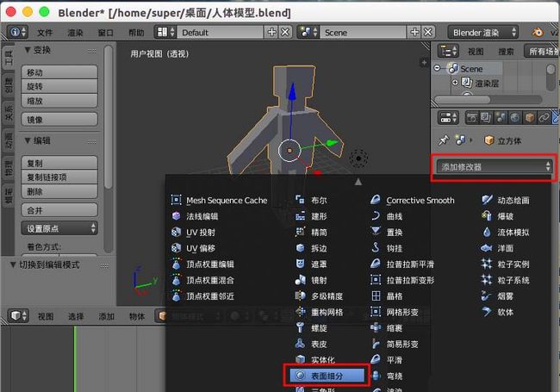This screenshot has width=560, height=392.
Task: Select the UV 偏移 modifier
Action: [193, 248]
